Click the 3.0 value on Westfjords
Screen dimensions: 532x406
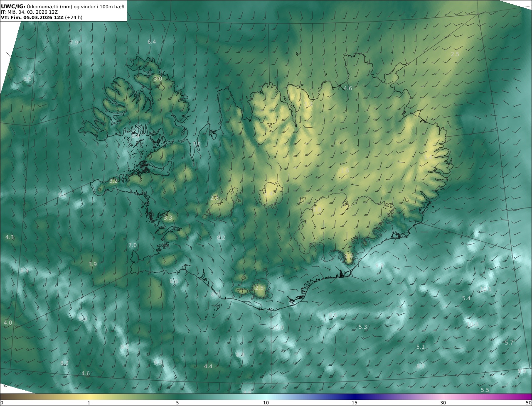[x=158, y=79]
